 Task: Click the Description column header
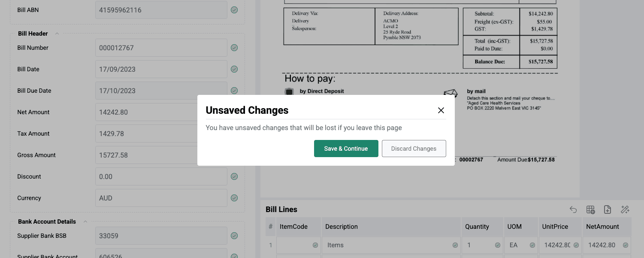coord(391,227)
